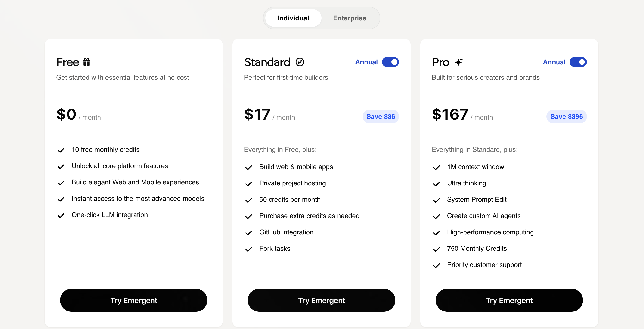
Task: Click the gift icon beside Free
Action: (87, 62)
